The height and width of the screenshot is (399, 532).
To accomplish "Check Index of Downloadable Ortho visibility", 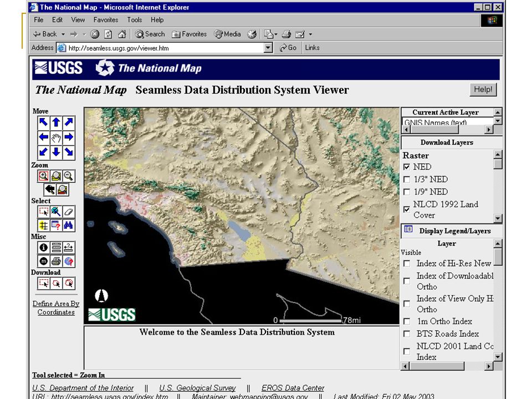I will (x=406, y=282).
